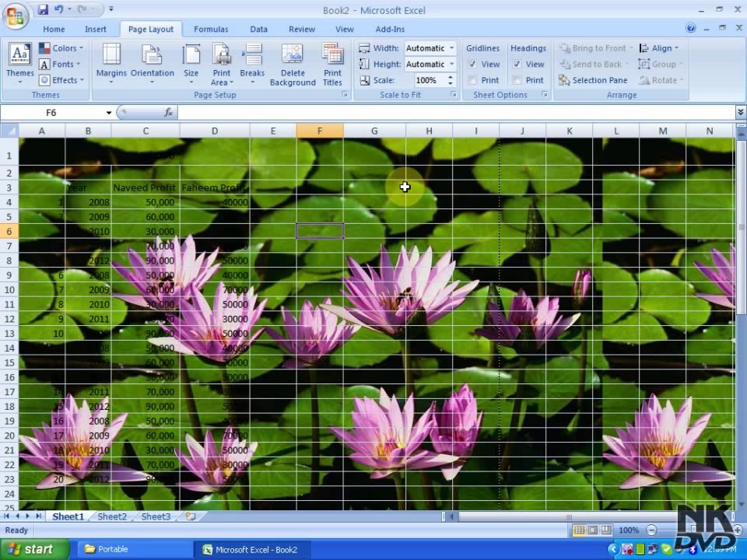Open the Width Automatic dropdown
747x560 pixels.
451,48
